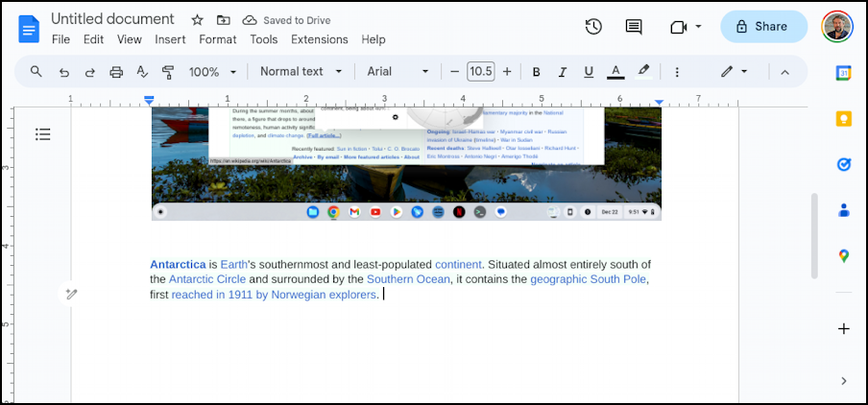868x405 pixels.
Task: Open version history clock icon
Action: coord(593,26)
